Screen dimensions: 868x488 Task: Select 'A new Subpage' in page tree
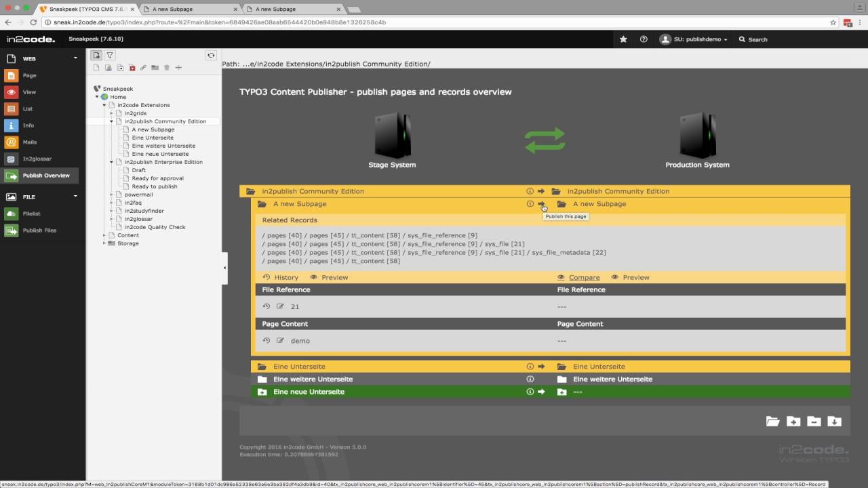pos(153,129)
